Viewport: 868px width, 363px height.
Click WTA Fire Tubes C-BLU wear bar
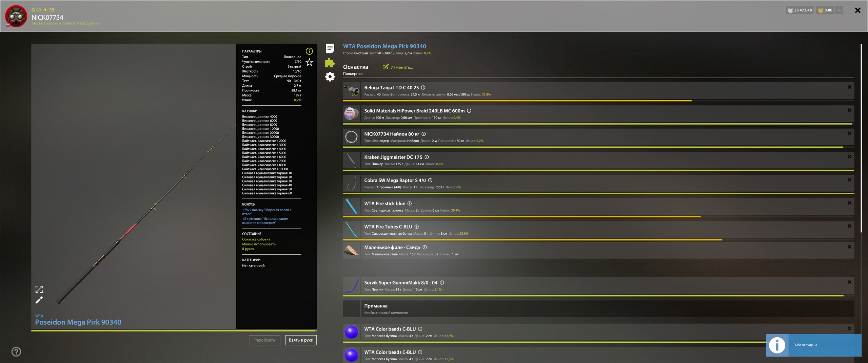tap(598, 240)
